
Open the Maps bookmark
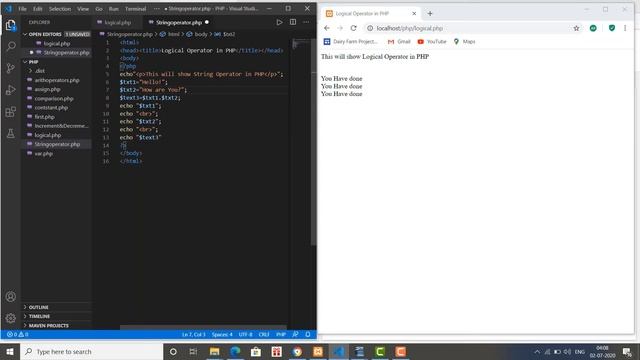pyautogui.click(x=464, y=42)
